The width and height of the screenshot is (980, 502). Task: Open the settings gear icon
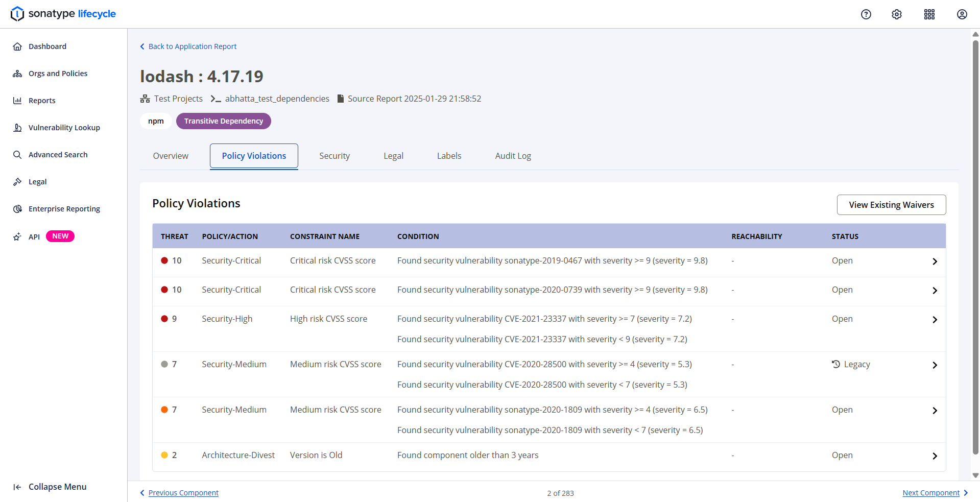[x=897, y=14]
